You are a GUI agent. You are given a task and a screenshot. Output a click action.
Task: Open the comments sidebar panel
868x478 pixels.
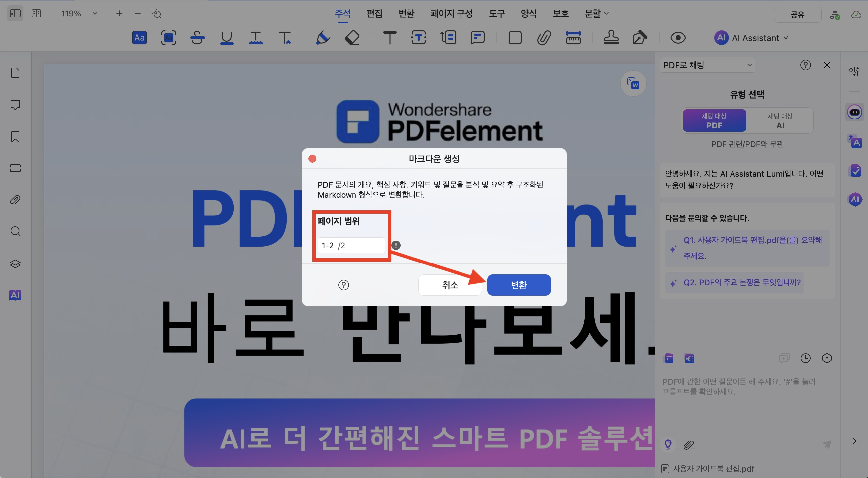(15, 105)
